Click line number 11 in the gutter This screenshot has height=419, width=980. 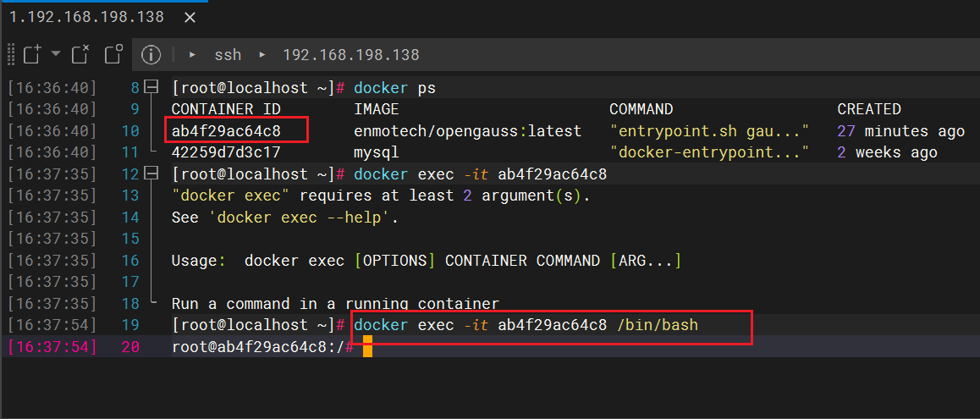click(130, 152)
